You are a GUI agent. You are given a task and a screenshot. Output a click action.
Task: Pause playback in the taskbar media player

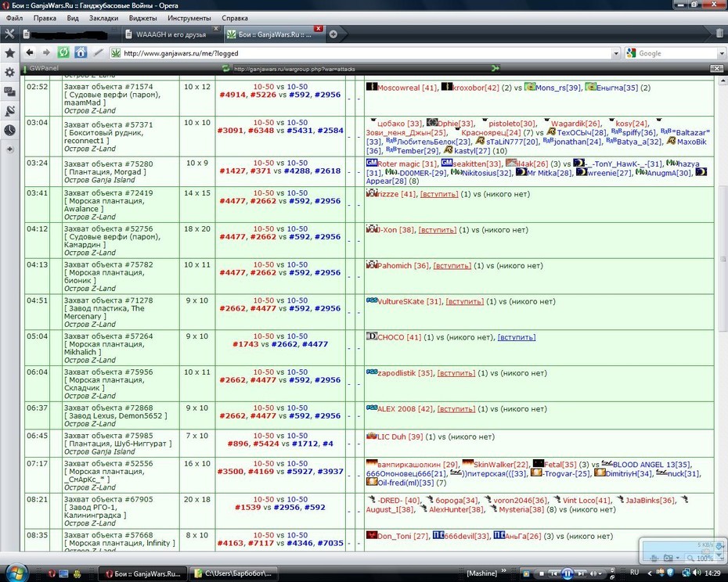tap(567, 573)
